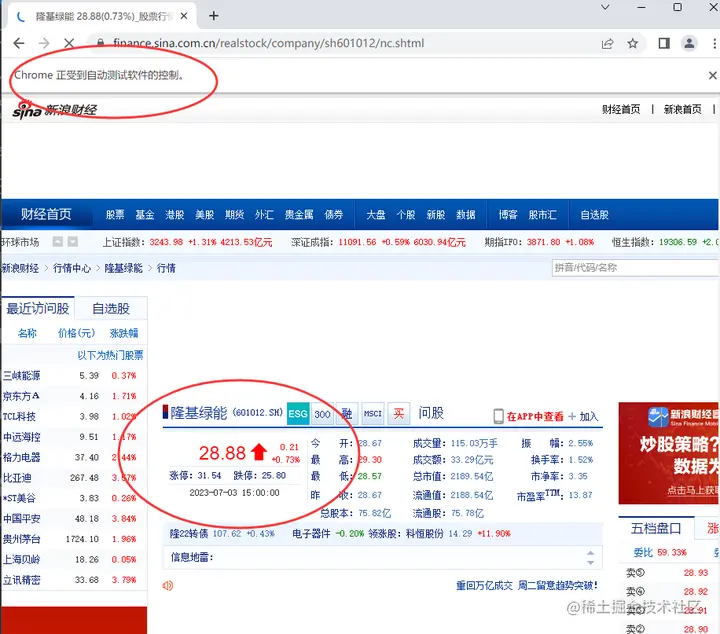720x634 pixels.
Task: Click ticker up arrow next to 环球市场
Action: 57,241
